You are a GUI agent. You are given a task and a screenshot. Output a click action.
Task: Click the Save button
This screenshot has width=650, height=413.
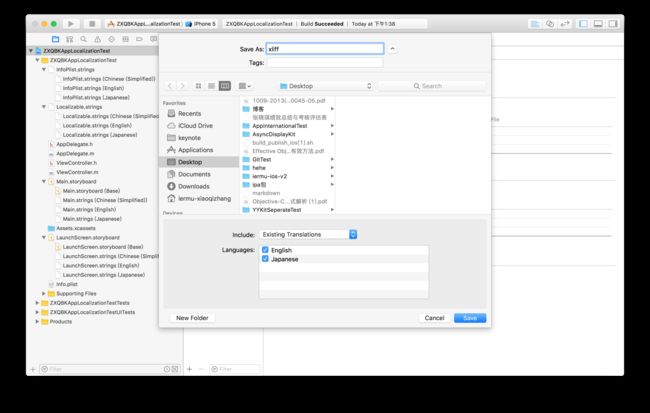coord(470,318)
